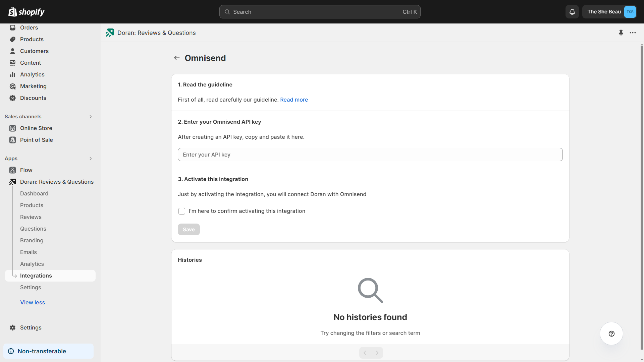Click the Doran app icon in sidebar
Screen dimensions: 644x362
[13, 182]
